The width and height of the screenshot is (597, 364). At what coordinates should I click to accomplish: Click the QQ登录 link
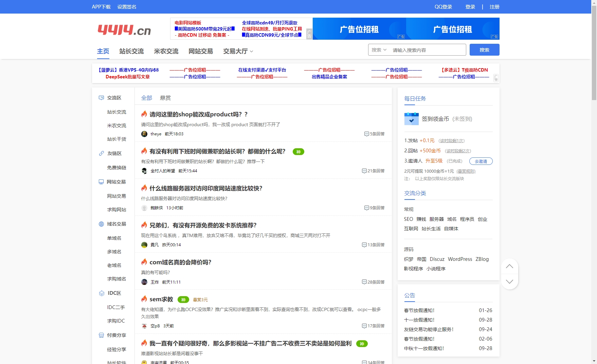444,7
